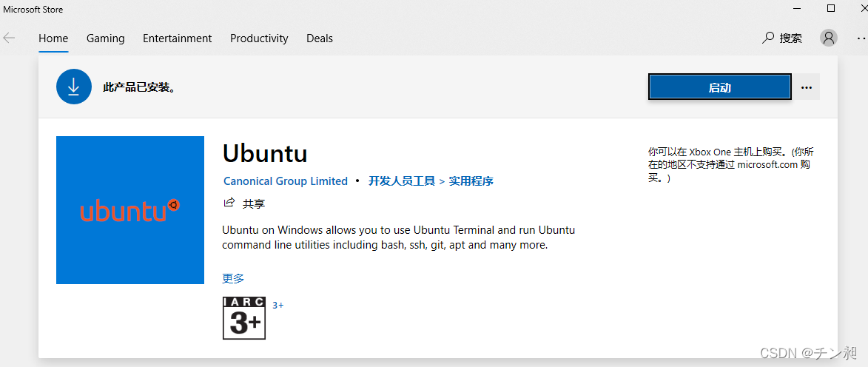Go back with the arrow icon

9,38
